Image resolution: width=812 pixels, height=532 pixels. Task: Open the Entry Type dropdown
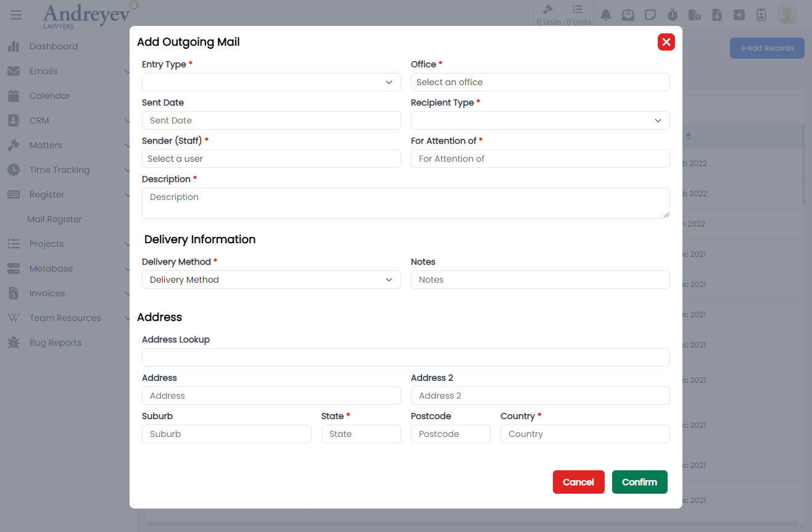point(271,82)
